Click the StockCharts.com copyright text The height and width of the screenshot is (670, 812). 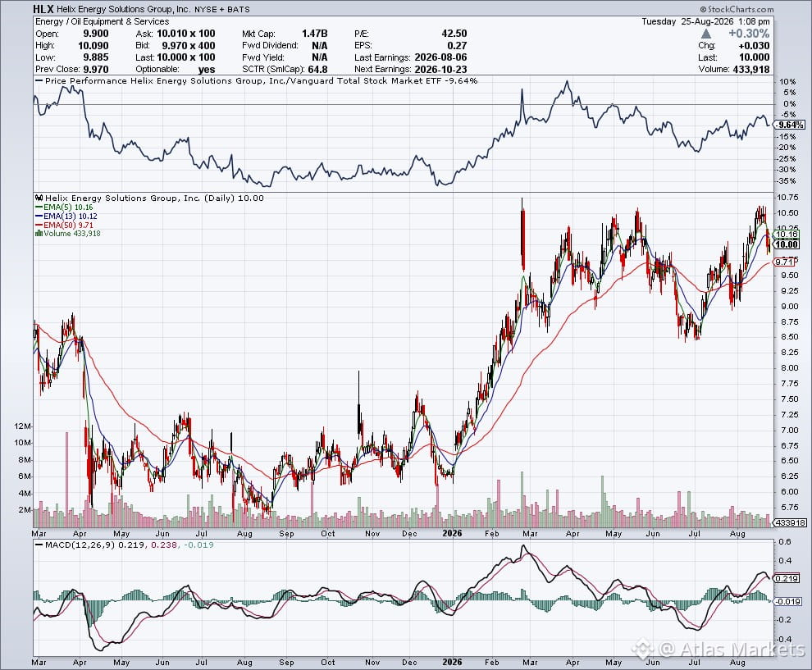(x=737, y=9)
